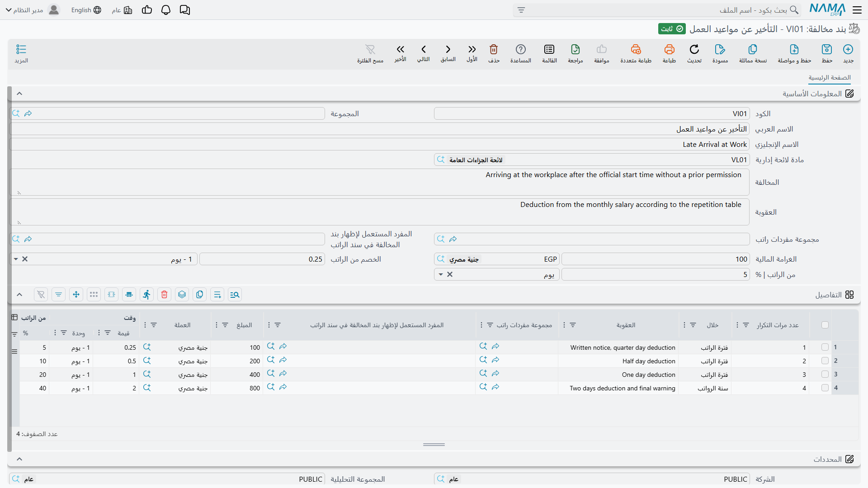Search in details grid toolbar icon
This screenshot has height=488, width=868.
(235, 295)
